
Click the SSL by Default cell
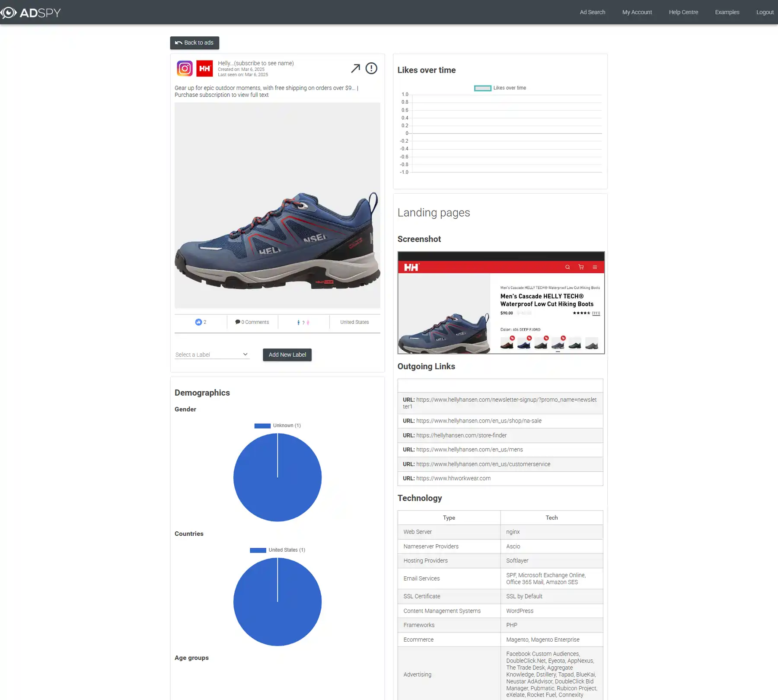click(552, 597)
